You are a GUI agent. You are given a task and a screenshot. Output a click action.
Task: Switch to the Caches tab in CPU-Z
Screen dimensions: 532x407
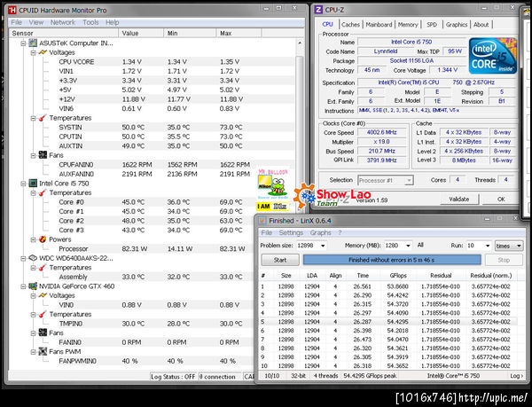coord(350,25)
